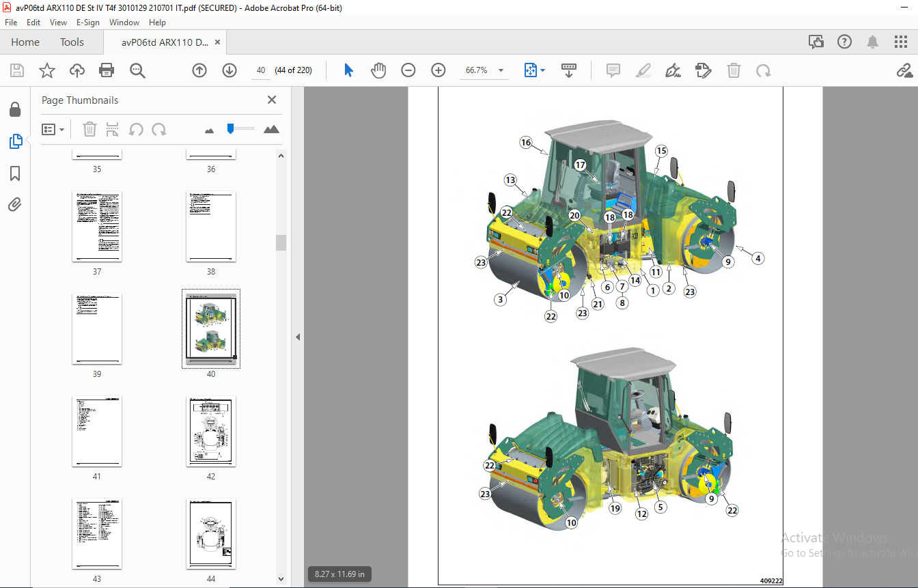
Task: Open the View menu
Action: point(58,23)
